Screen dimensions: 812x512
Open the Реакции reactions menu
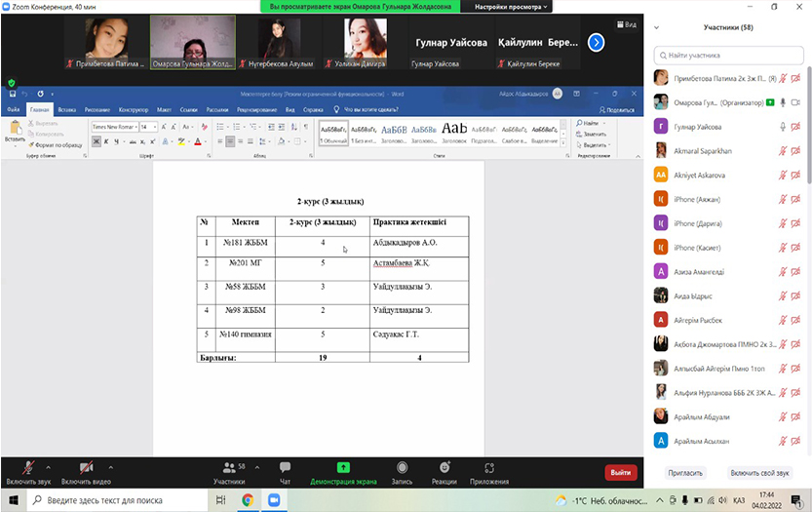[x=445, y=468]
